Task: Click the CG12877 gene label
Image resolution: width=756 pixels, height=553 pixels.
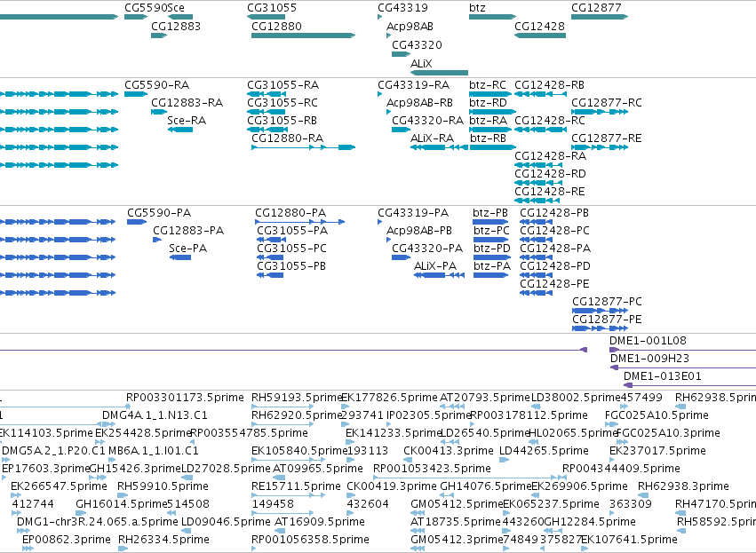Action: coord(596,8)
